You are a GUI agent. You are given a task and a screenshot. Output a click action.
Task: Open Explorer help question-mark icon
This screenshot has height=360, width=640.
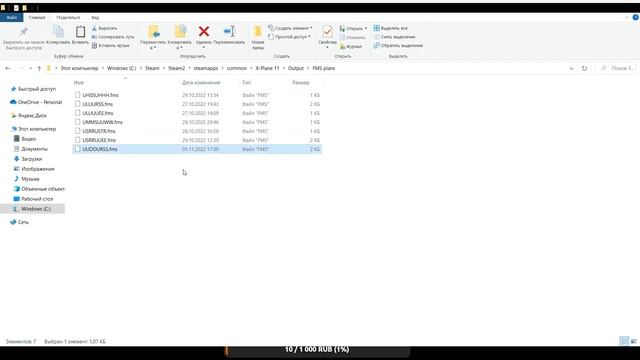636,17
